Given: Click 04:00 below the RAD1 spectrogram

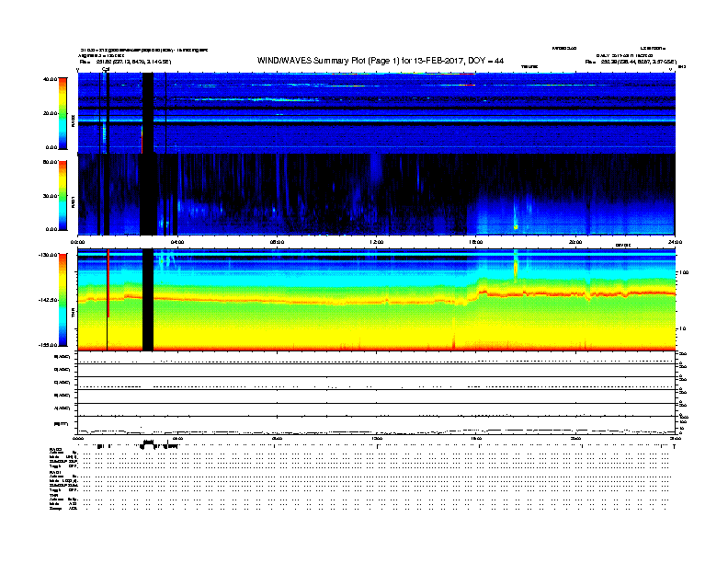Looking at the screenshot, I should [177, 242].
